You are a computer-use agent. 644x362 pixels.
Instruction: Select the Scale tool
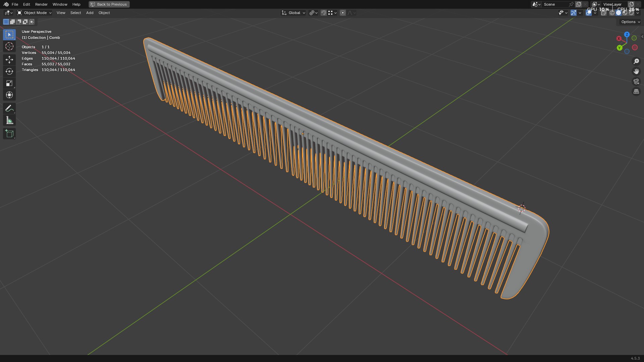9,83
